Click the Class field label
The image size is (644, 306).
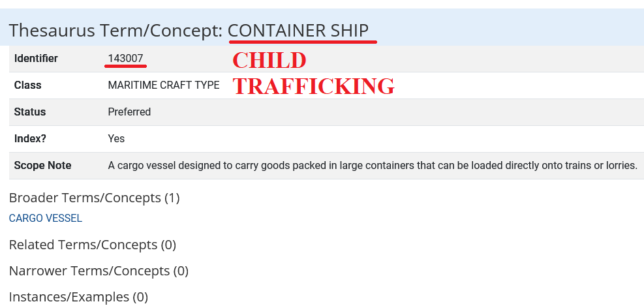27,85
